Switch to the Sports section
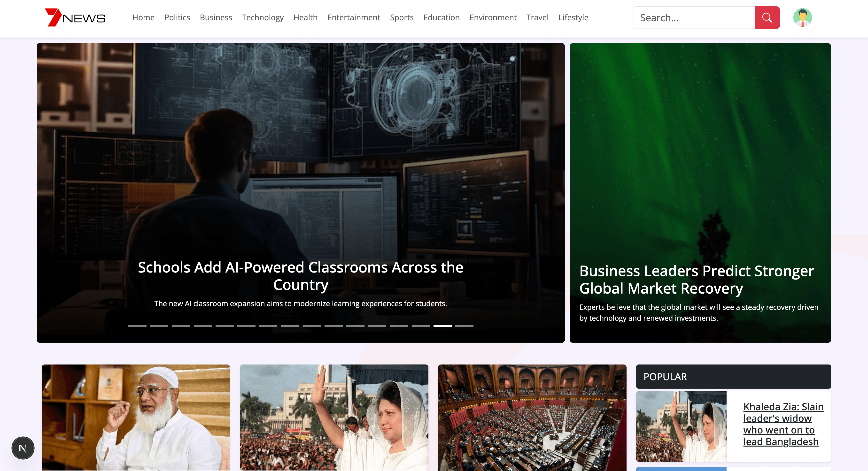 [402, 17]
